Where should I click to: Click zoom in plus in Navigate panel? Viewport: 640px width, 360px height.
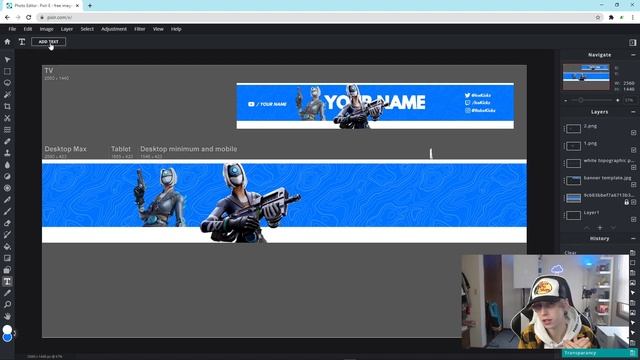coord(618,100)
